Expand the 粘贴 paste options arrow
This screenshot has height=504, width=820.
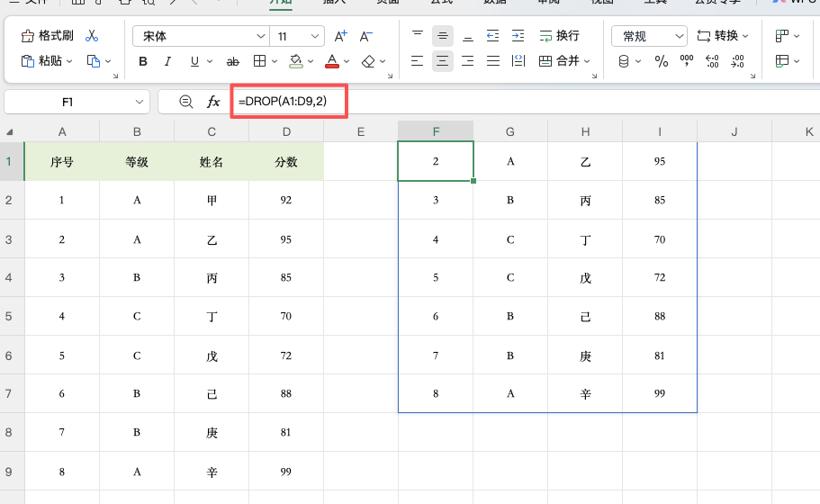pyautogui.click(x=69, y=61)
